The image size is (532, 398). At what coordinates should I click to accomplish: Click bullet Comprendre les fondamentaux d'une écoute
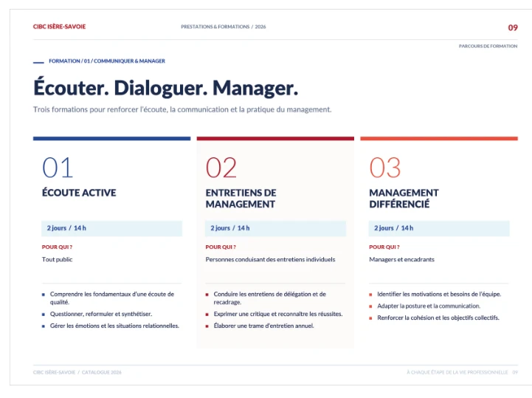[112, 298]
